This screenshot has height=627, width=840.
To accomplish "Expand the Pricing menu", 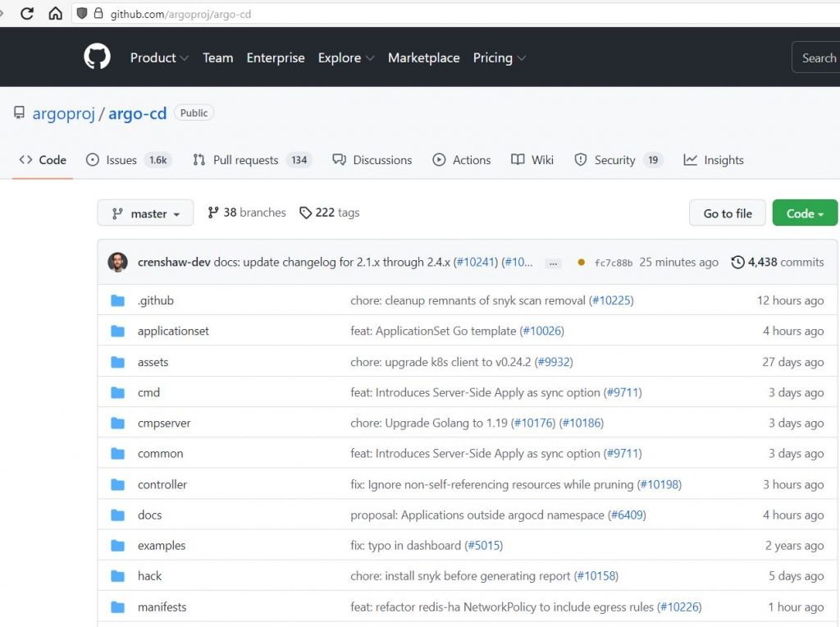I will 500,58.
